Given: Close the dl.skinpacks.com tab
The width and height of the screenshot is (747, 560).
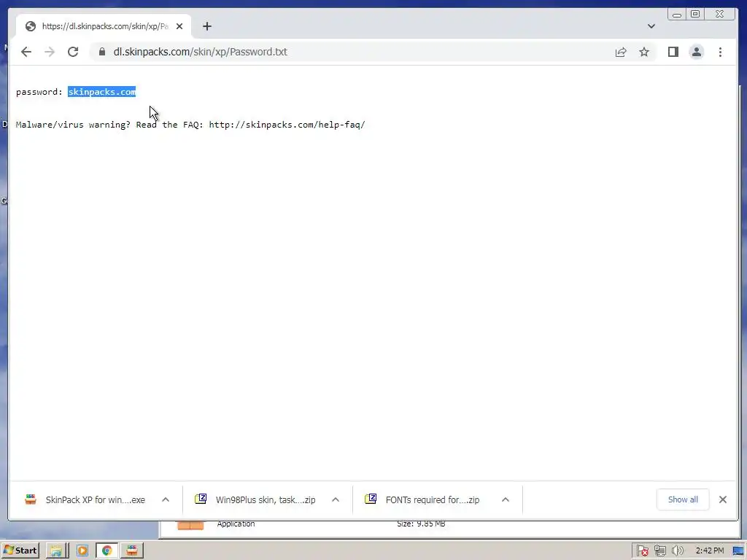Looking at the screenshot, I should 179,26.
